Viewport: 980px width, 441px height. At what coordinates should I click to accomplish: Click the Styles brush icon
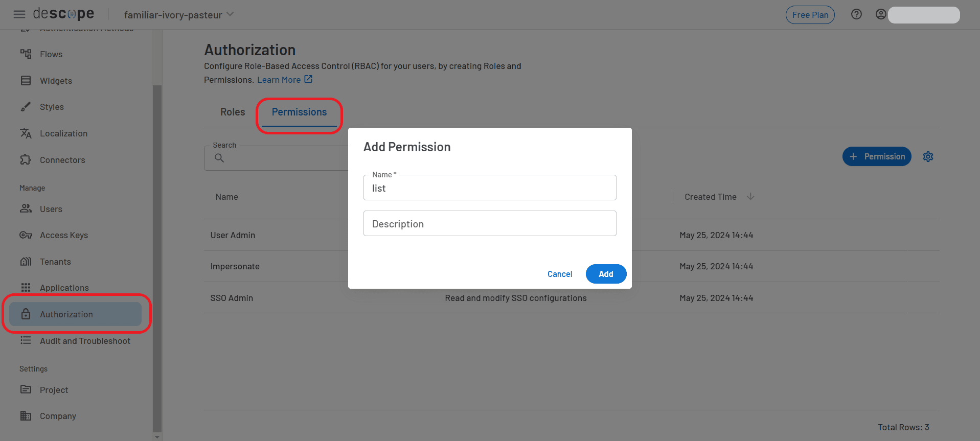click(x=26, y=106)
